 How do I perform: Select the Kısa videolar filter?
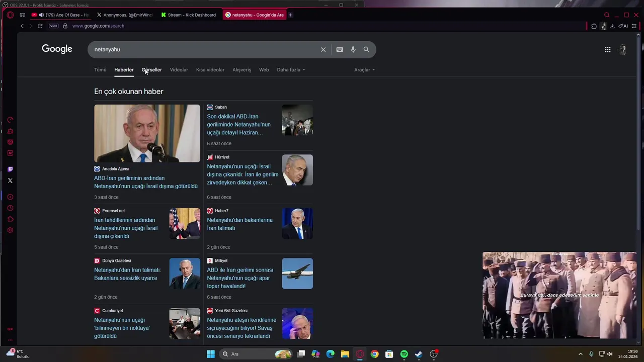(210, 70)
